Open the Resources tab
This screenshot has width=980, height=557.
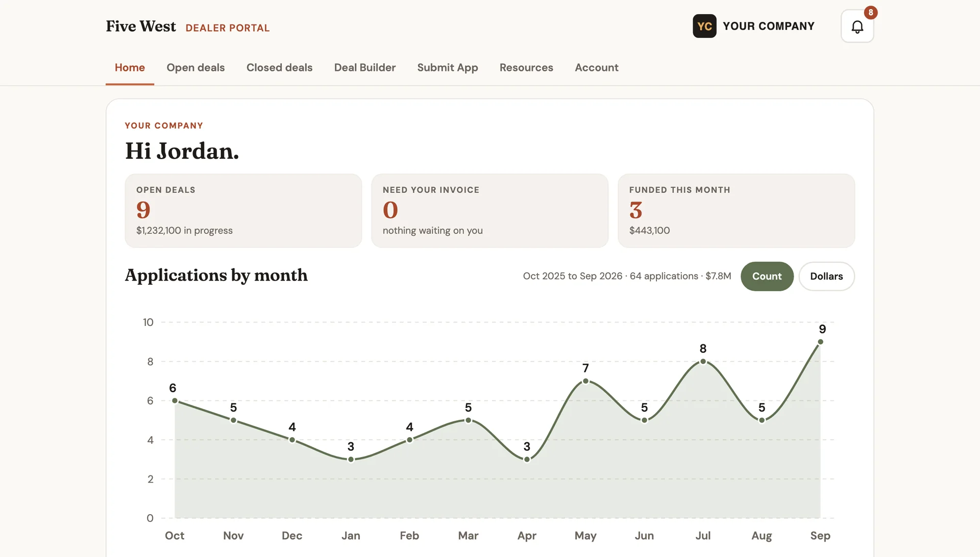pyautogui.click(x=526, y=67)
